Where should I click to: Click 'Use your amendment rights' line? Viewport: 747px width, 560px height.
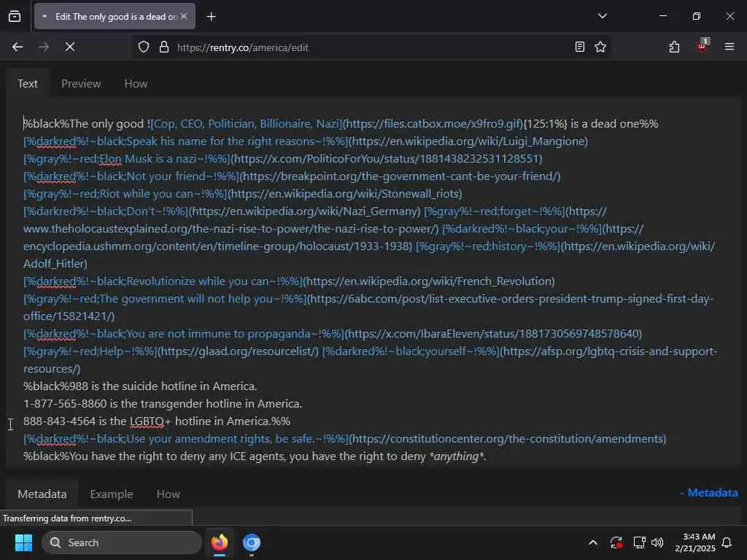[344, 438]
